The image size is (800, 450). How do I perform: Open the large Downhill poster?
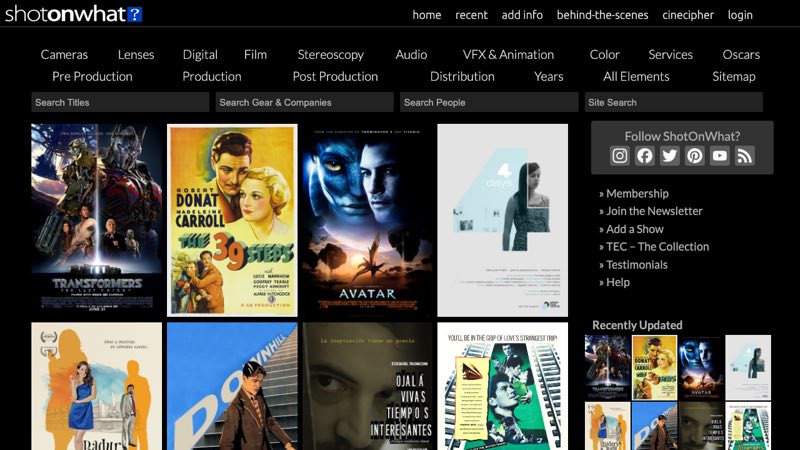(232, 386)
